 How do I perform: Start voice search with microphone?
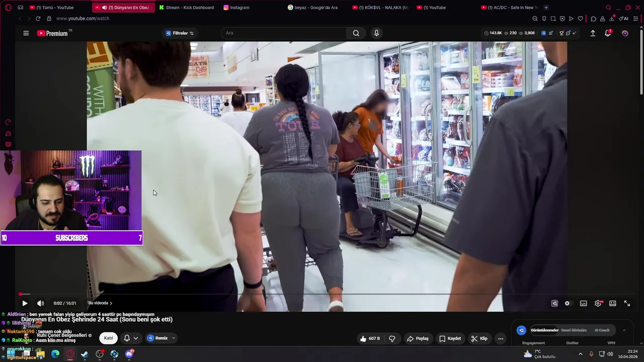376,33
